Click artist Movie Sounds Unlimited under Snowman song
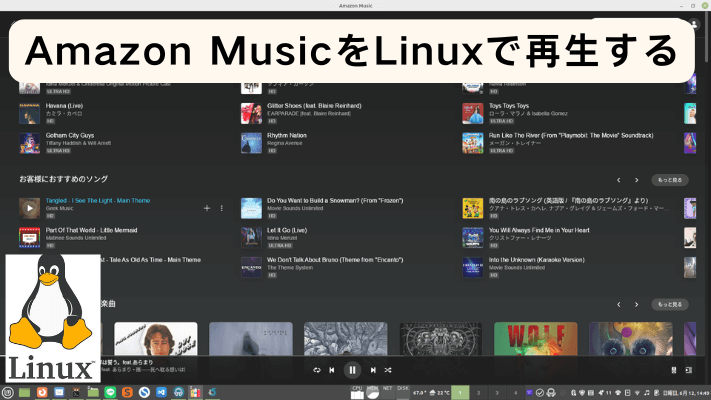Screen dimensions: 711x400 point(295,208)
